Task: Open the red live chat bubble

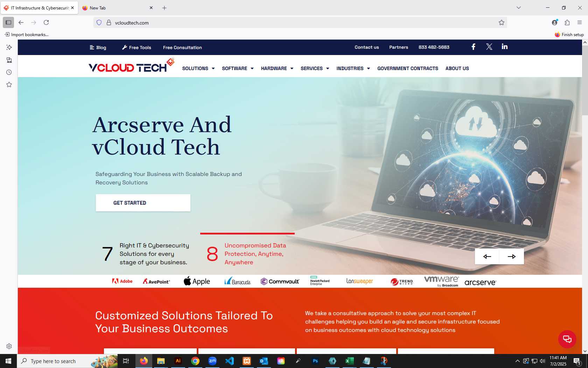Action: [x=567, y=339]
